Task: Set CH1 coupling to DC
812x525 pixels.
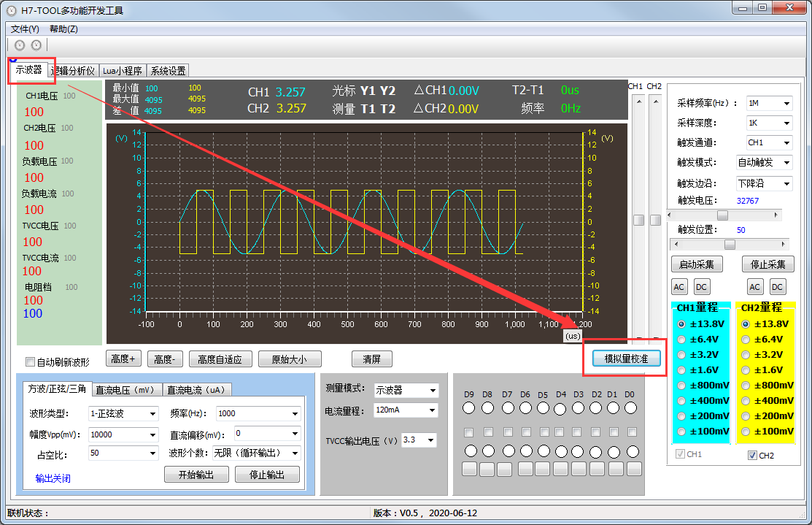Action: coord(701,287)
